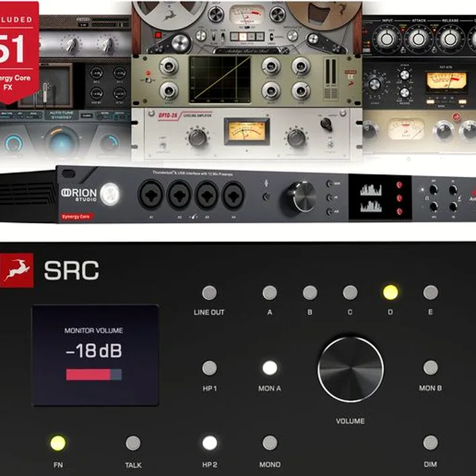This screenshot has width=476, height=476.
Task: Click the FET compressor orange VU meter
Action: [446, 81]
